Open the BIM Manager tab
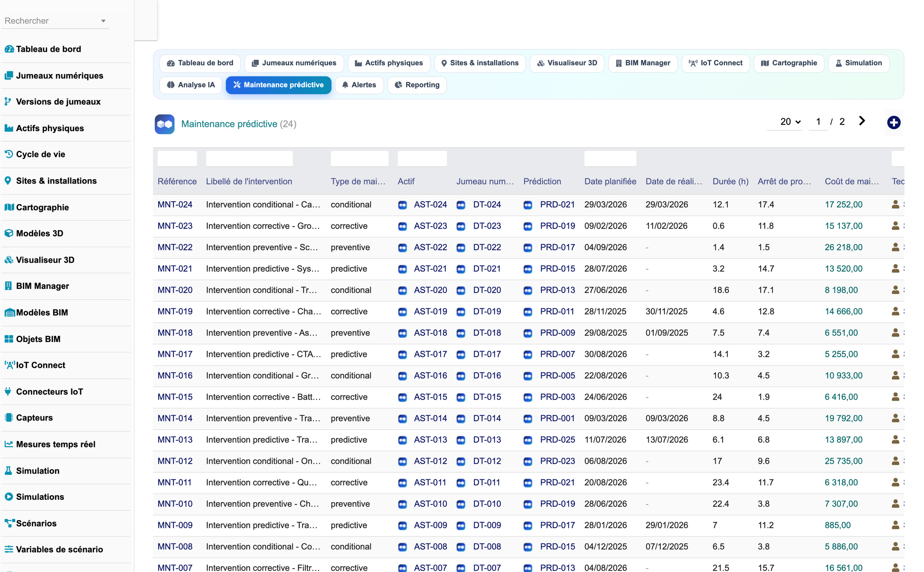 pos(643,63)
